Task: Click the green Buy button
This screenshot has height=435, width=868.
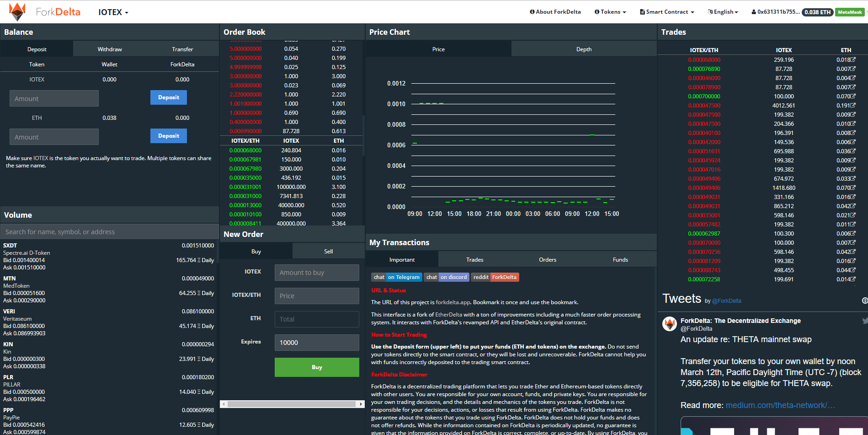Action: pyautogui.click(x=317, y=367)
